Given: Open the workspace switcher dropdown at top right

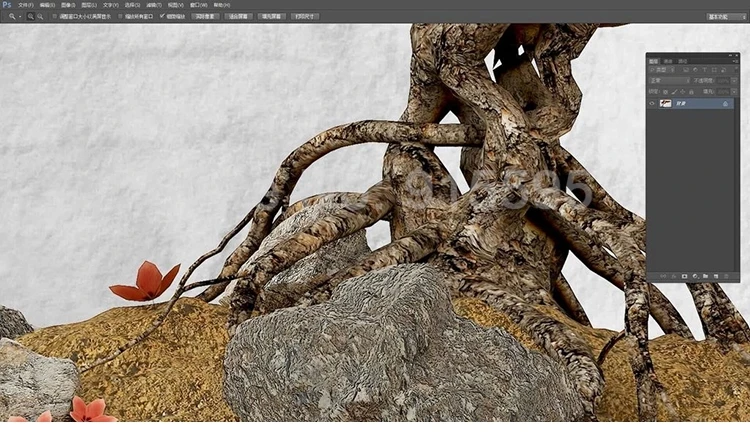Looking at the screenshot, I should click(x=727, y=17).
